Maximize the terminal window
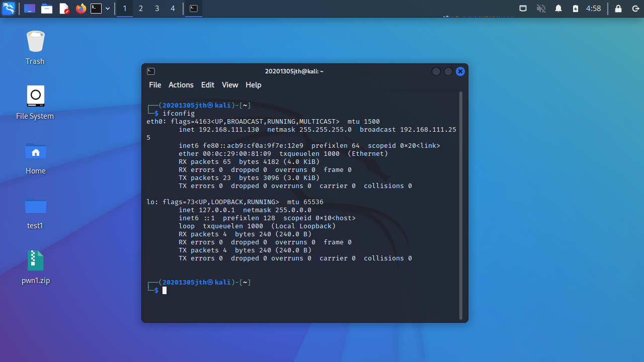Image resolution: width=644 pixels, height=362 pixels. [448, 71]
